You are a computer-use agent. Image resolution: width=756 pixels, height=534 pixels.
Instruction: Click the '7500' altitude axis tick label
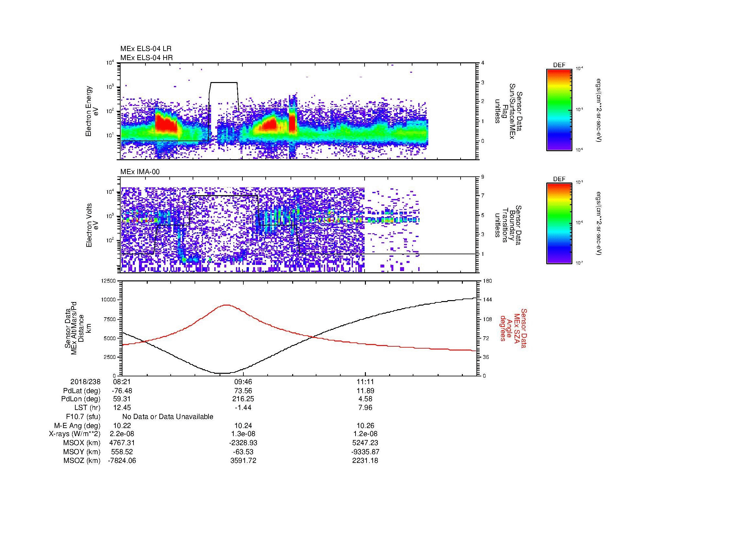(x=110, y=319)
